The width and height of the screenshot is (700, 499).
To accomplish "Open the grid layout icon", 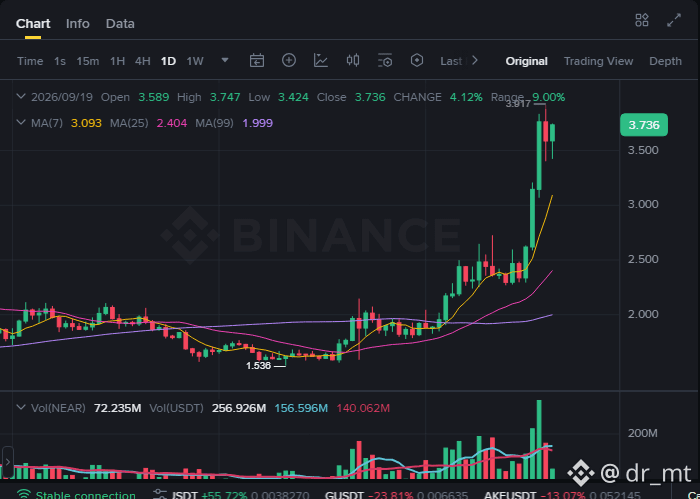I will click(642, 20).
